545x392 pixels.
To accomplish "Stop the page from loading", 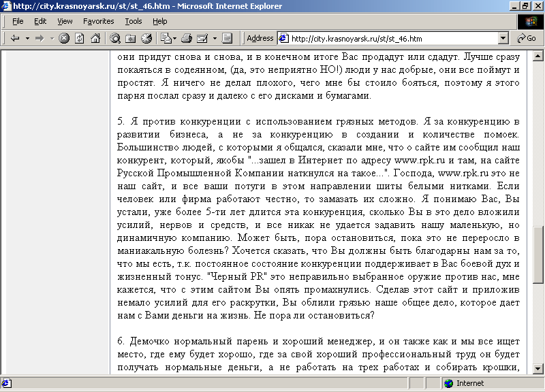I will click(64, 38).
